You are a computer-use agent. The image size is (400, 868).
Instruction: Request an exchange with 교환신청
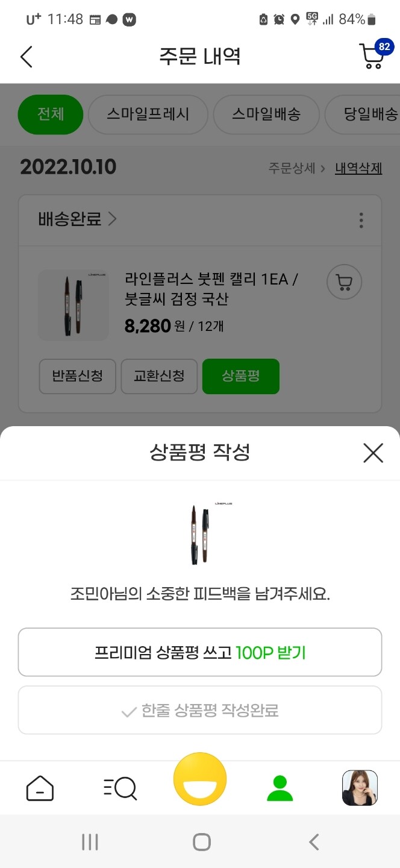point(159,376)
